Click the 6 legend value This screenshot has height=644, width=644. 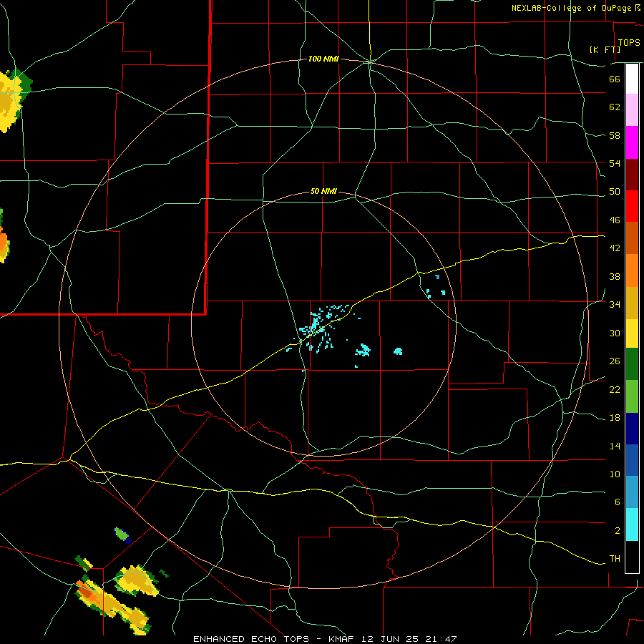pyautogui.click(x=618, y=502)
